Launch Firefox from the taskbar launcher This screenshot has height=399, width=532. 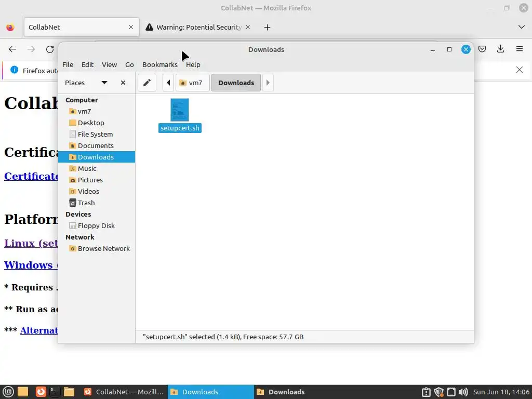coord(41,392)
